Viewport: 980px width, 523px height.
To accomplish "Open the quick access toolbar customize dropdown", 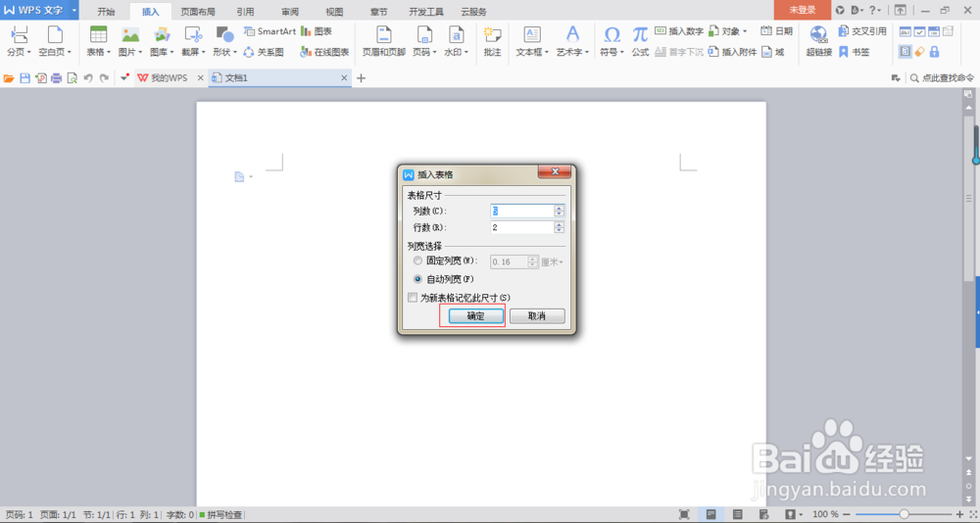I will point(125,76).
